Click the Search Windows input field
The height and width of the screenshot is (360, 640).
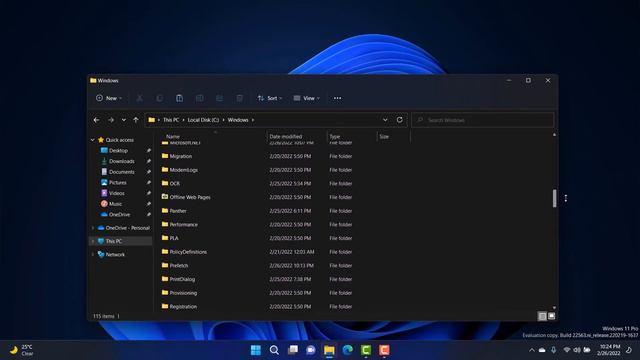[x=483, y=120]
